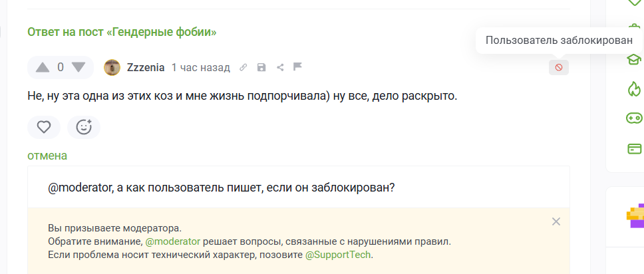Dismiss the moderator notice with X
The width and height of the screenshot is (644, 274).
click(x=556, y=221)
